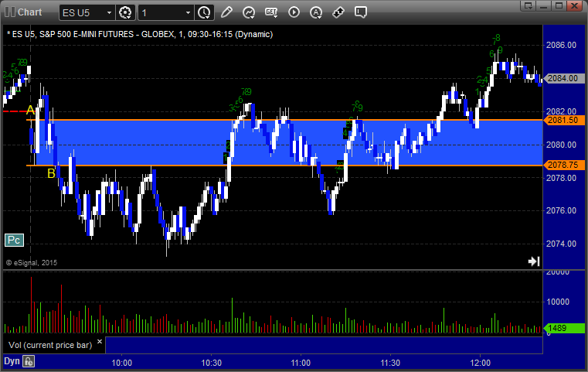The height and width of the screenshot is (372, 588).
Task: Start bar replay with play icon
Action: (x=294, y=12)
